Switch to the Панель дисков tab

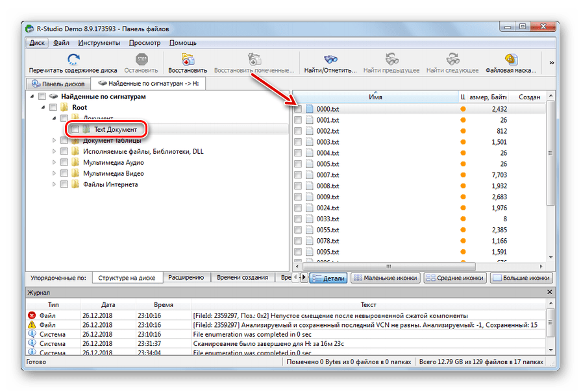[58, 84]
